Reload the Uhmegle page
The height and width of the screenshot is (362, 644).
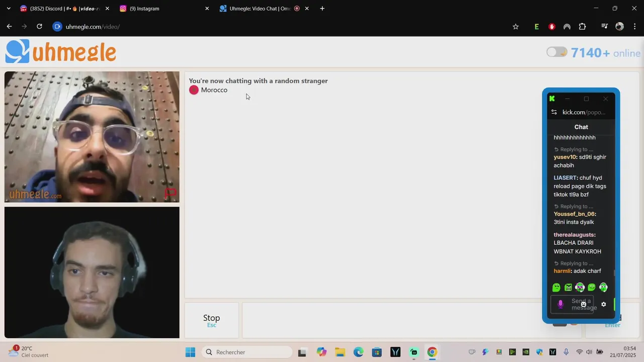coord(39,27)
